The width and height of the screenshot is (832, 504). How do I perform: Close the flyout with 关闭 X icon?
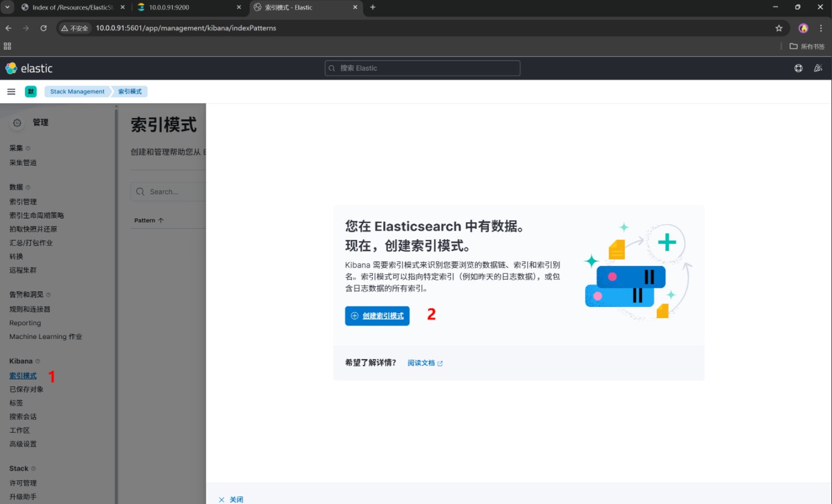[221, 499]
